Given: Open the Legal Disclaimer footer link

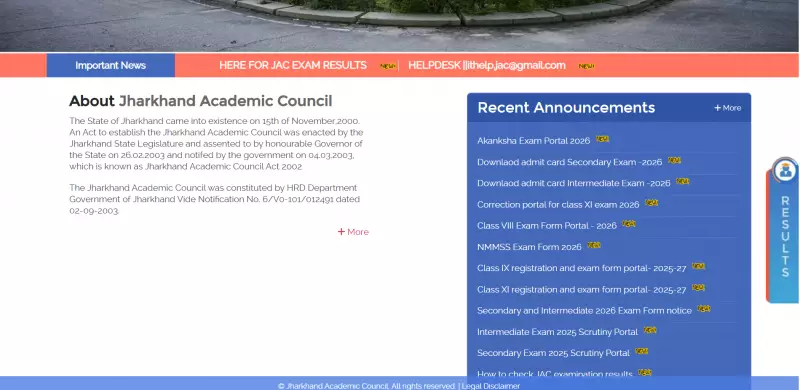Looking at the screenshot, I should [491, 386].
